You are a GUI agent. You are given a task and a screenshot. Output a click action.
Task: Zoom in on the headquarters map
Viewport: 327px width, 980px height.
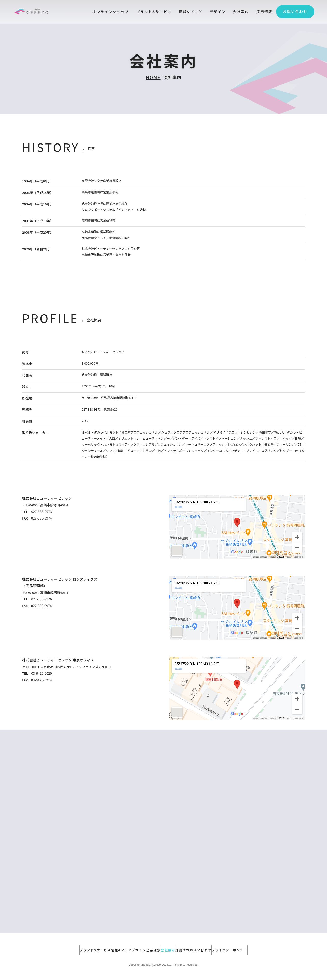click(x=297, y=537)
